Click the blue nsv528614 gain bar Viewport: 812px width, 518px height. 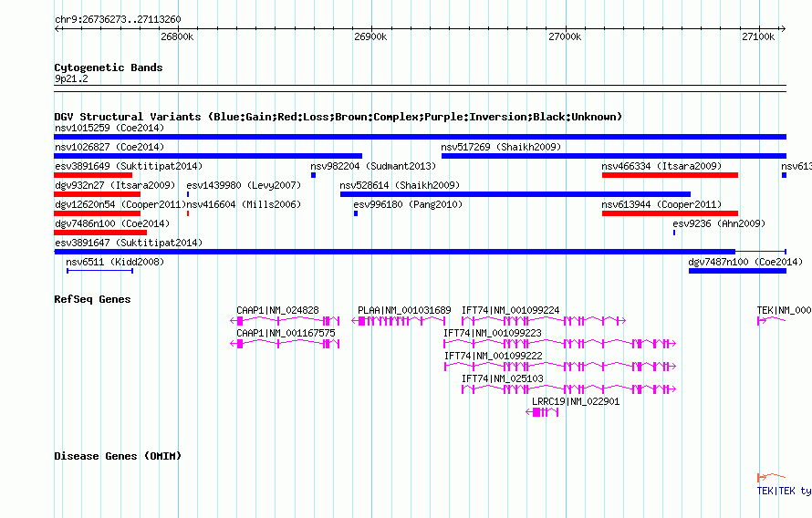pyautogui.click(x=515, y=194)
